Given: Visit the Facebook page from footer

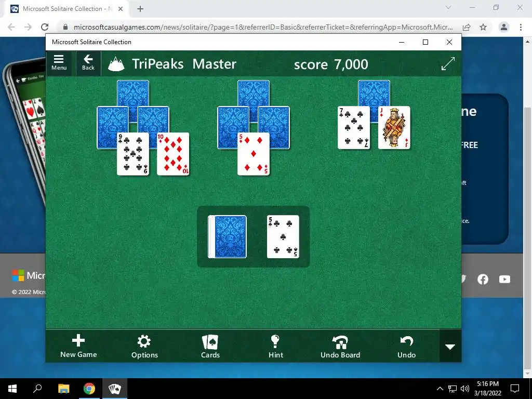Looking at the screenshot, I should coord(483,279).
